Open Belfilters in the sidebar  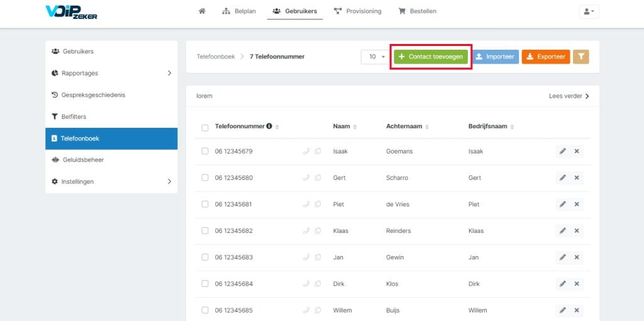(111, 116)
